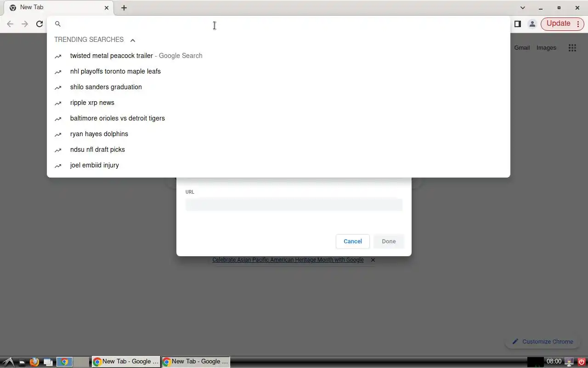
Task: Close the New Tab tab
Action: pos(107,8)
